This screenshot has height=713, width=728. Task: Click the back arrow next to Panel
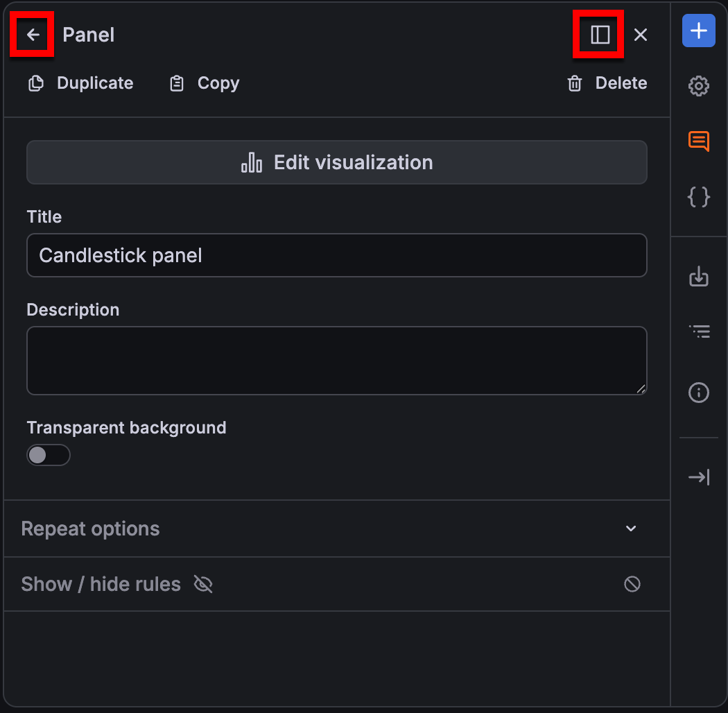point(33,35)
